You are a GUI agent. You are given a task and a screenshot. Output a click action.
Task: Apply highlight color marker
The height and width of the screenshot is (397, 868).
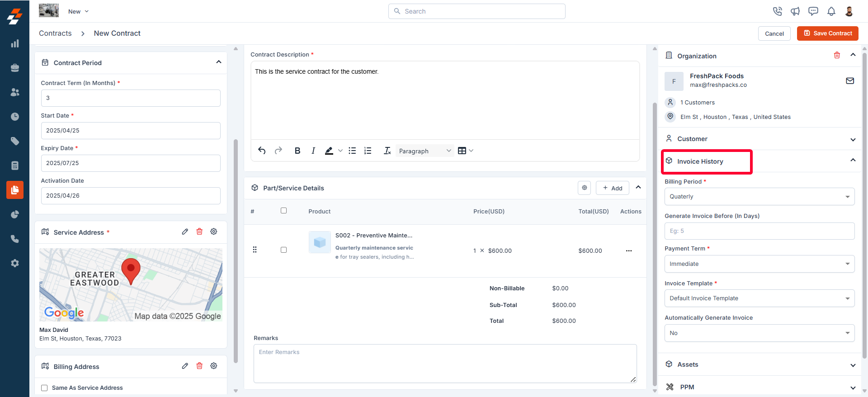pyautogui.click(x=329, y=151)
